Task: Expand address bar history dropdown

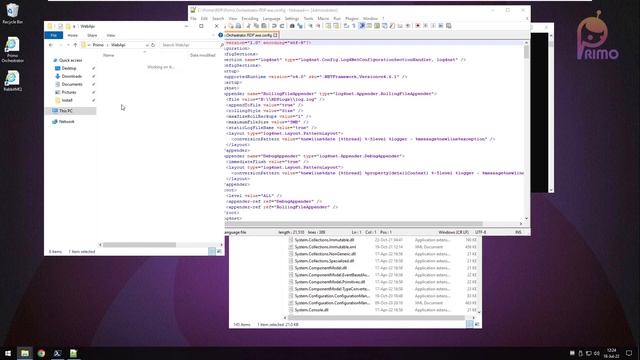Action: tap(147, 45)
